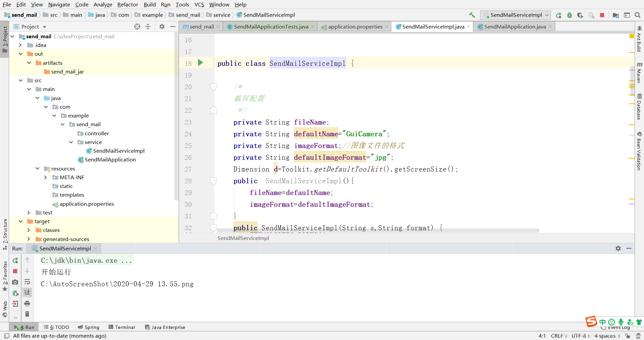Collapse the src folder
This screenshot has height=340, width=644.
[x=20, y=80]
